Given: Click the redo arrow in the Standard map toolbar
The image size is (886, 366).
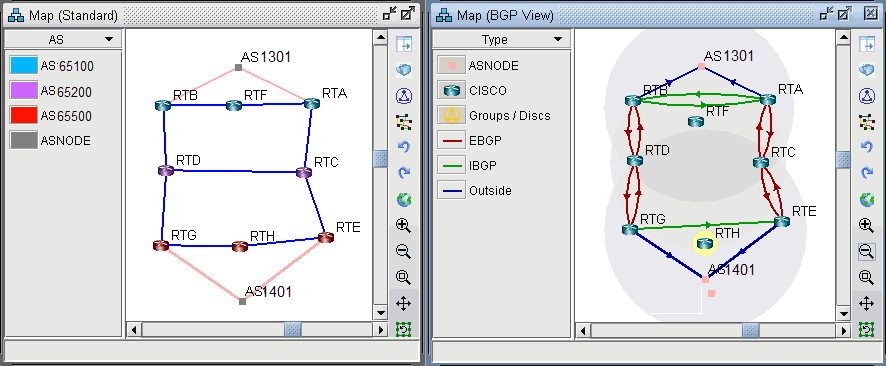Looking at the screenshot, I should 403,173.
